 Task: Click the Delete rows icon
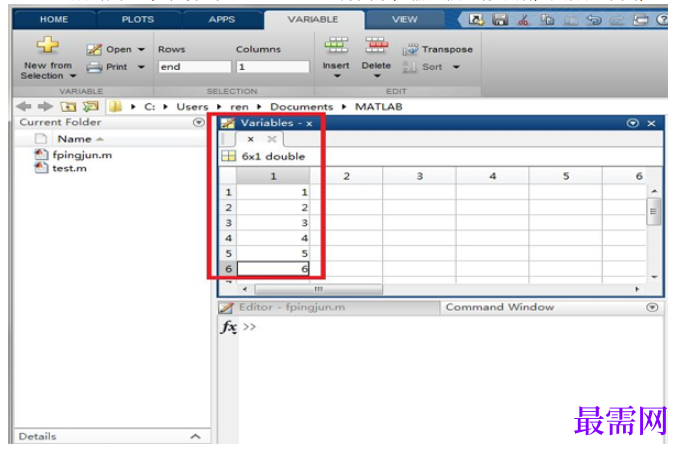point(376,45)
